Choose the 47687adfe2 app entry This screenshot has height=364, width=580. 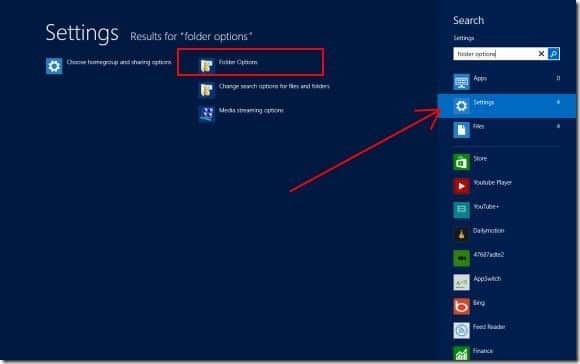click(x=479, y=258)
